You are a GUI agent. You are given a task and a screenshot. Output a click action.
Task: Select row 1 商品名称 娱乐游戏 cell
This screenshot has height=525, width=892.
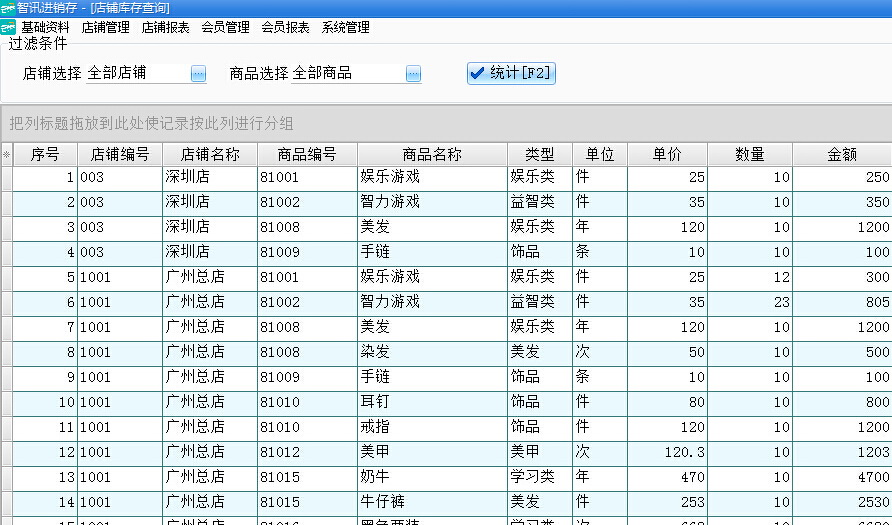(x=432, y=177)
